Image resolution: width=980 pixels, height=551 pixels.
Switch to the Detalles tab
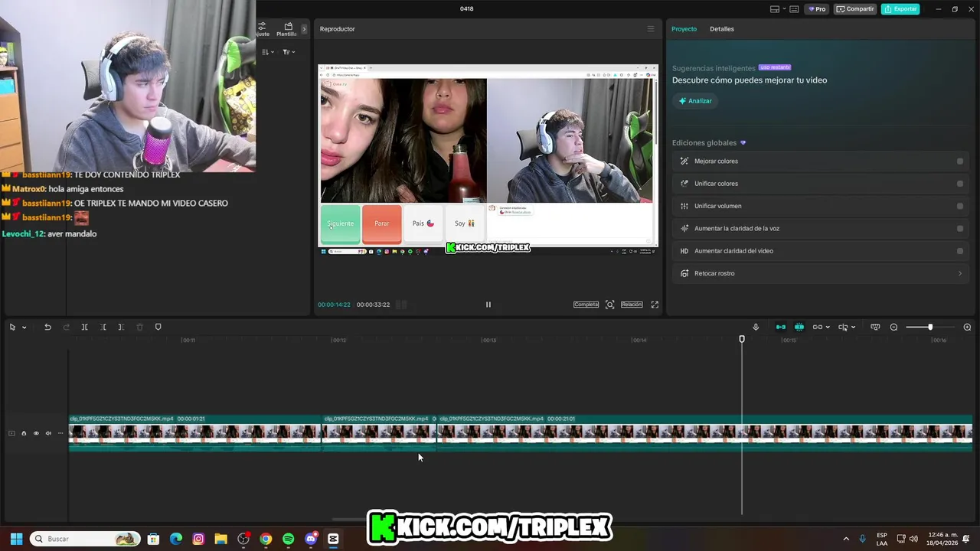coord(722,29)
